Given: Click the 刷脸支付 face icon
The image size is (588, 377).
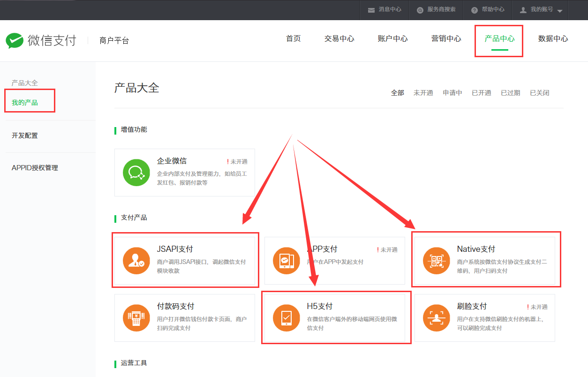Looking at the screenshot, I should (436, 317).
